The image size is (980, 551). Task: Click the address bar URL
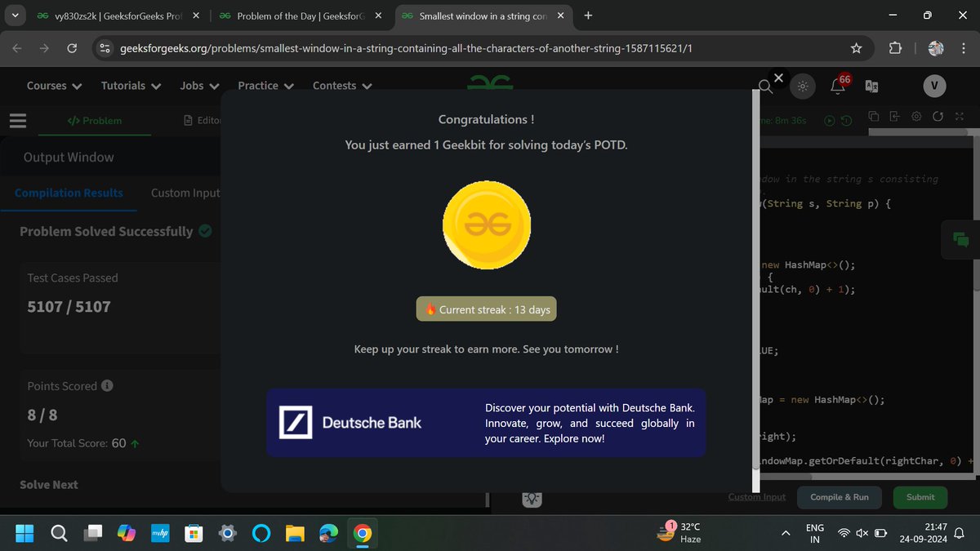pos(406,48)
